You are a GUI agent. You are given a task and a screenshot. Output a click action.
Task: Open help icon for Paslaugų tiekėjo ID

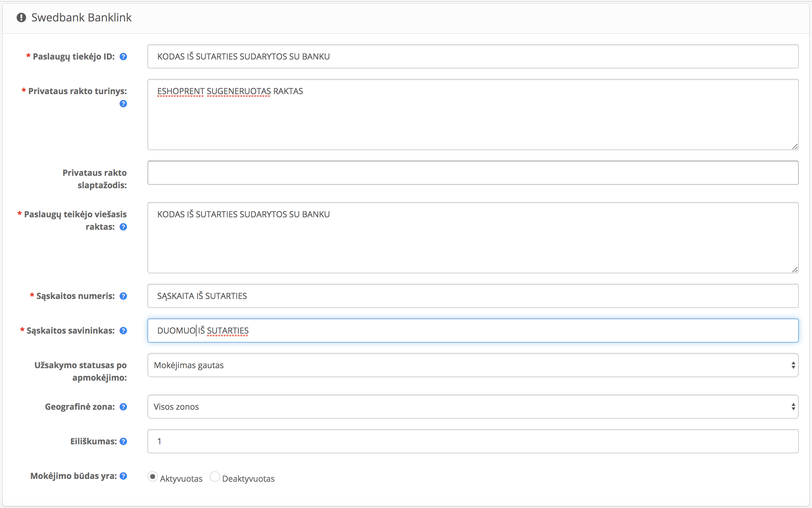coord(123,56)
